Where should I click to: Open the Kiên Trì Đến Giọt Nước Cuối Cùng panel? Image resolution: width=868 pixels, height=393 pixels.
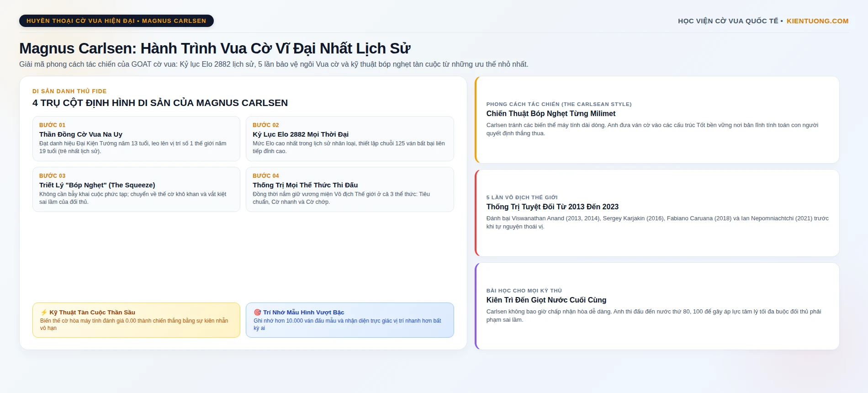[x=657, y=306]
